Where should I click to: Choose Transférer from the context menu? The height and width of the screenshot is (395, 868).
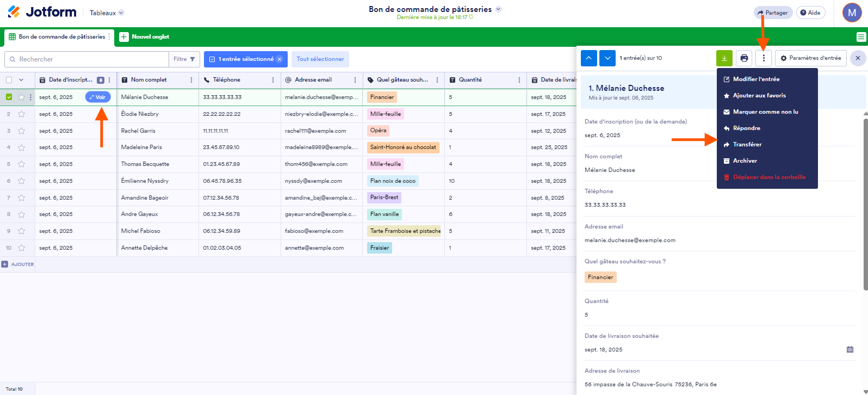click(747, 145)
